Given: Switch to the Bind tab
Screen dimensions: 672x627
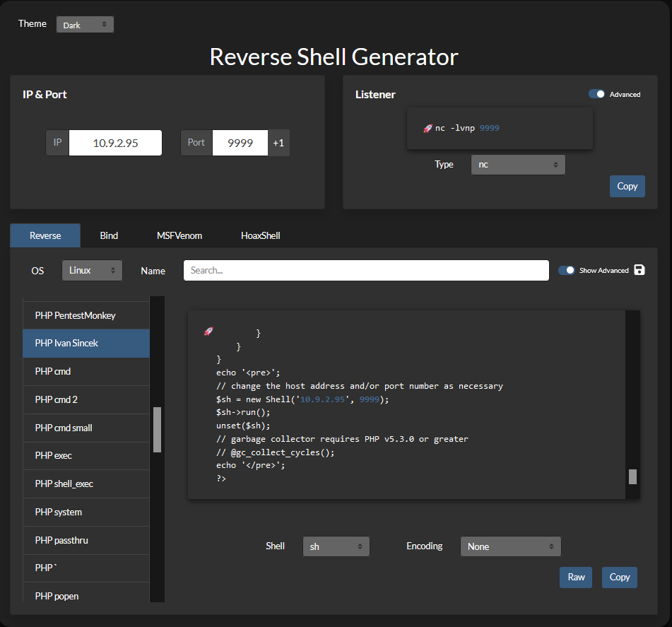Looking at the screenshot, I should [x=109, y=235].
